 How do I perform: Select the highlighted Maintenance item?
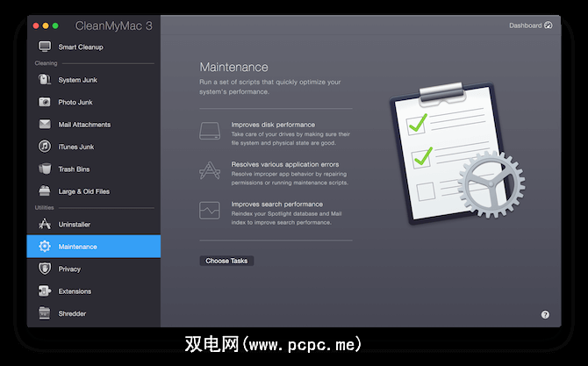click(94, 247)
